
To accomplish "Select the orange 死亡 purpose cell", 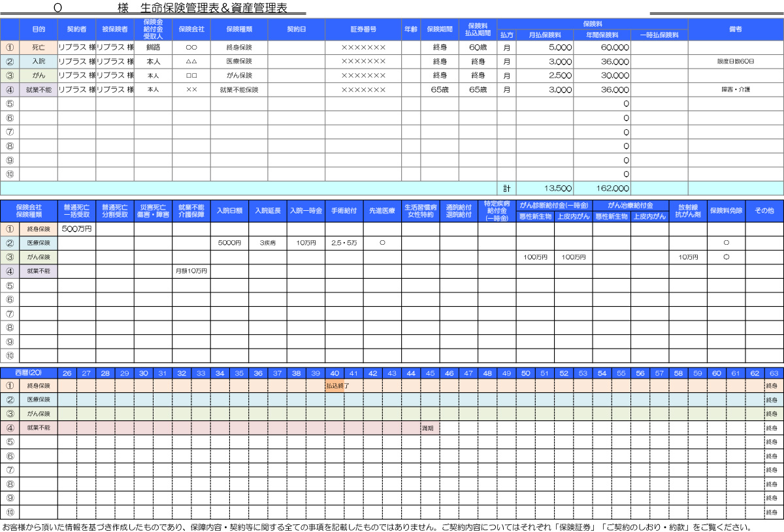I will tap(39, 48).
